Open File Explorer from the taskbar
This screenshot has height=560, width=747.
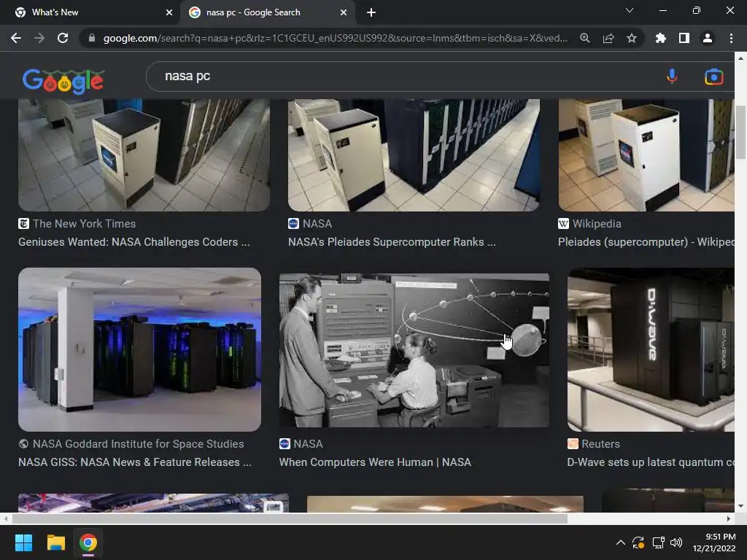click(x=55, y=542)
